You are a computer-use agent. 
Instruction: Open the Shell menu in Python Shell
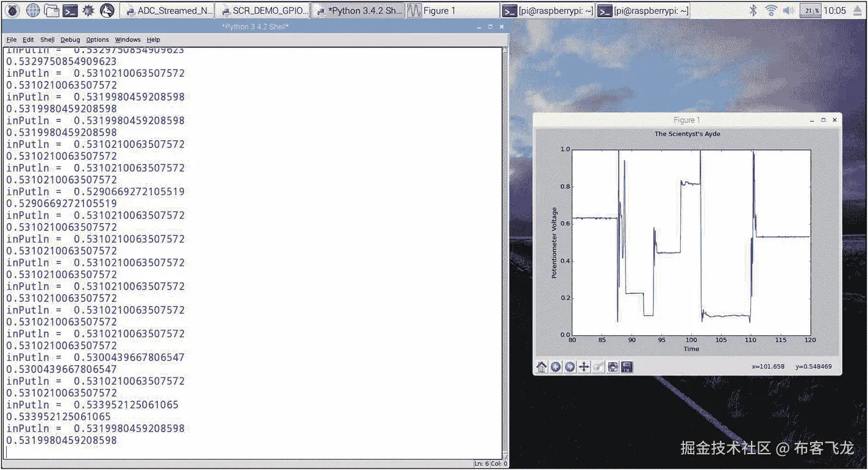[x=47, y=39]
